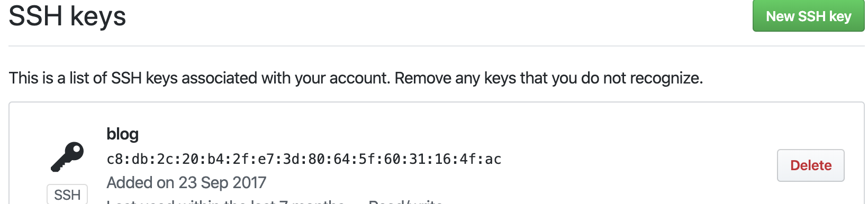The image size is (868, 204).
Task: Click the partially visible Last used text
Action: click(226, 201)
